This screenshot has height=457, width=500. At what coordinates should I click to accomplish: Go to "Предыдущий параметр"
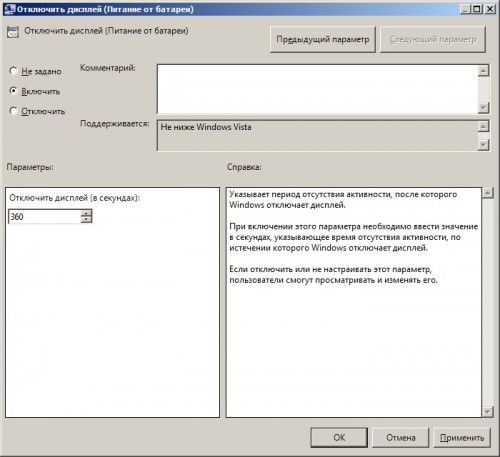(x=323, y=40)
